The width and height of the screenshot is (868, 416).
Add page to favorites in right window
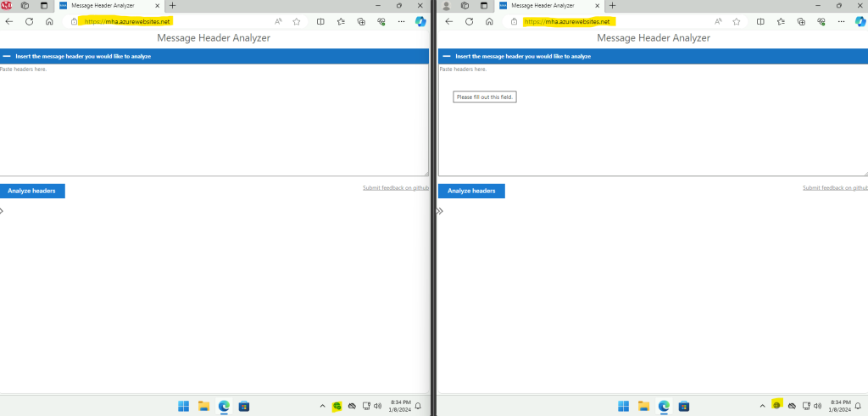737,21
